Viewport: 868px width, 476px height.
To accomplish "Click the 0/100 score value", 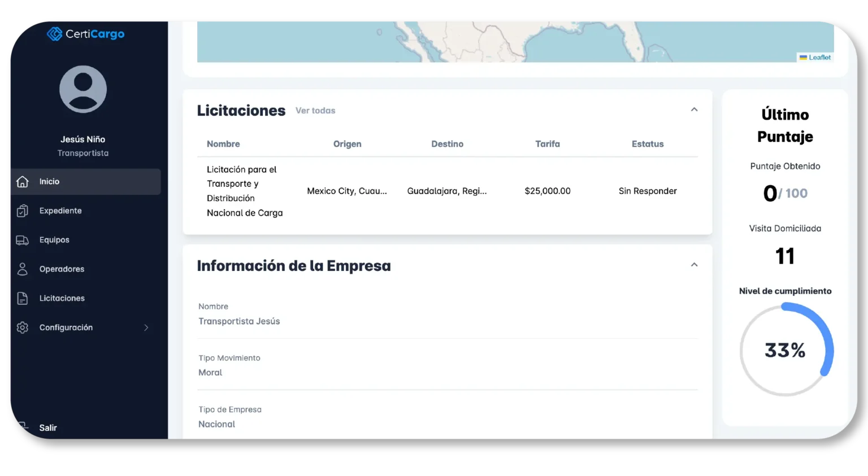I will pos(785,194).
